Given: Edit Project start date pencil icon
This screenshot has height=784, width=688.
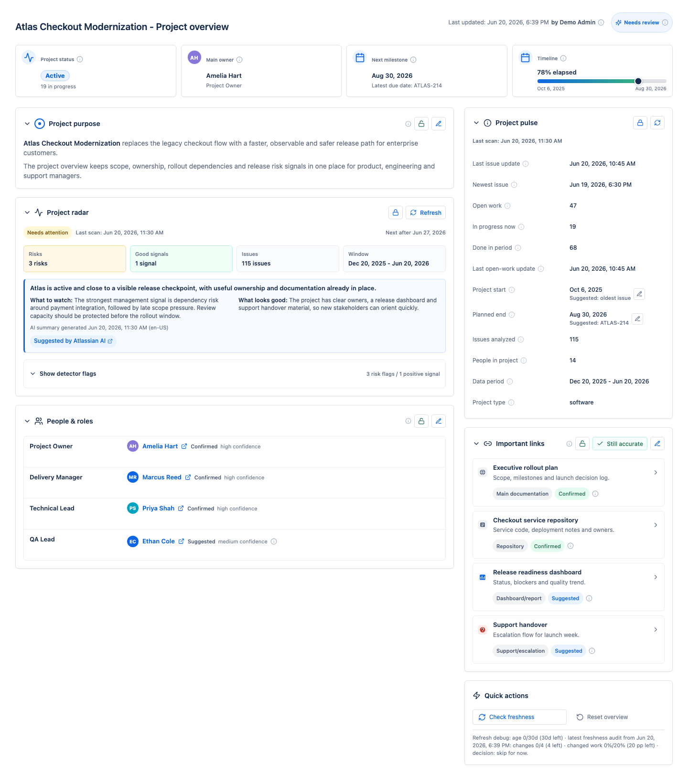Looking at the screenshot, I should pyautogui.click(x=639, y=294).
